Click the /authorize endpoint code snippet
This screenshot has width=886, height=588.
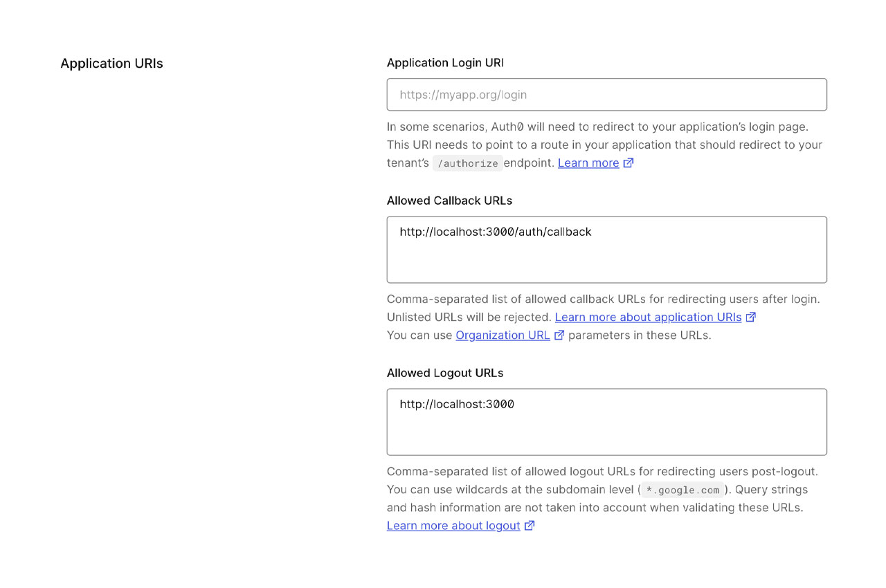[x=467, y=163]
